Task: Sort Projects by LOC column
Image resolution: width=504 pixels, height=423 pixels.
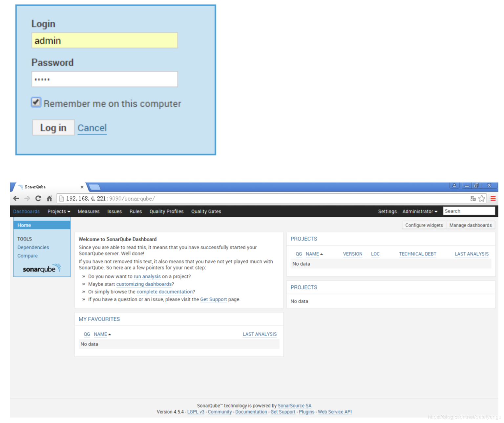Action: pos(375,254)
